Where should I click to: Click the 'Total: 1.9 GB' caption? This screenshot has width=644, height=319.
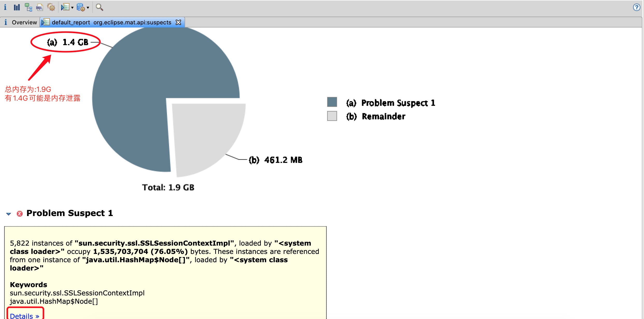168,188
